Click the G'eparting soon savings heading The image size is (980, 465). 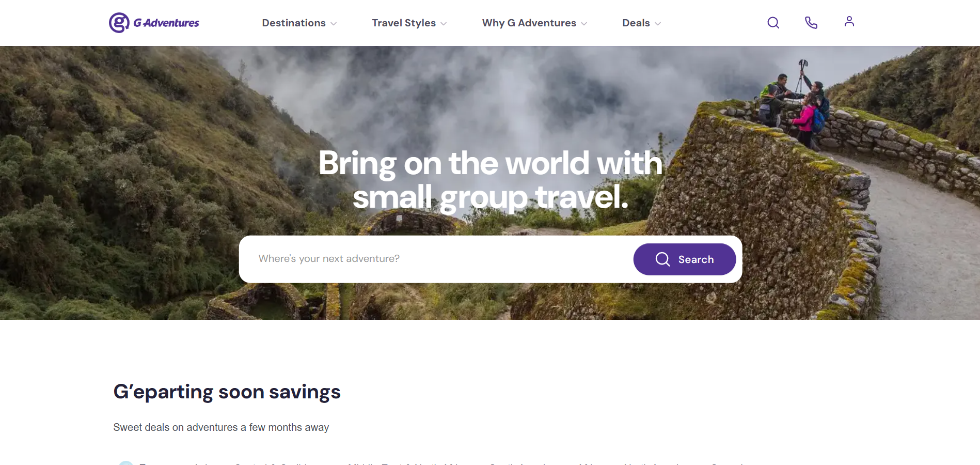[x=227, y=392]
